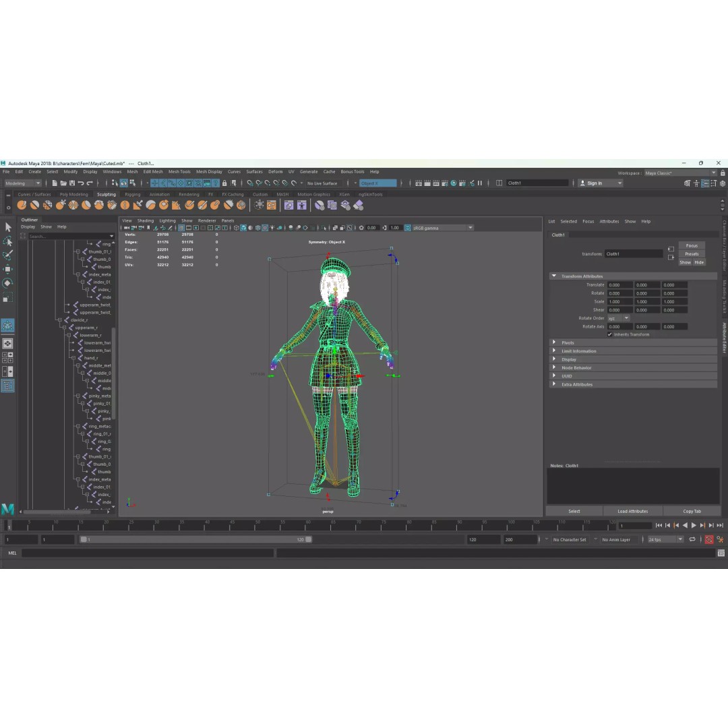Collapse the Transform Attributes section
728x728 pixels.
[554, 276]
